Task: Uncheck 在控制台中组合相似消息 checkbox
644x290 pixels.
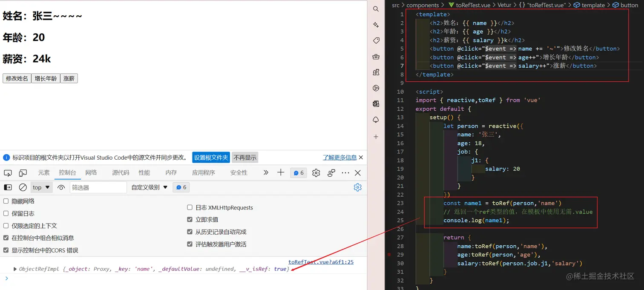Action: coord(6,238)
